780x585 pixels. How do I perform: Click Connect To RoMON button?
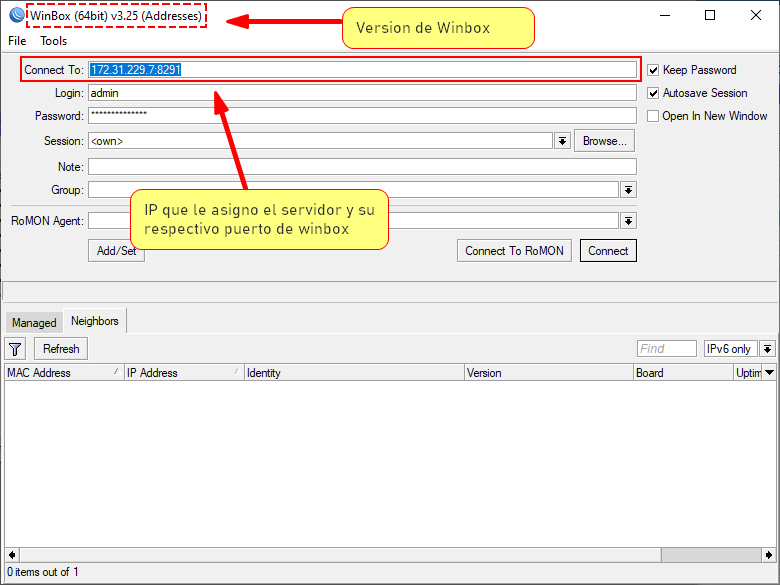click(514, 251)
